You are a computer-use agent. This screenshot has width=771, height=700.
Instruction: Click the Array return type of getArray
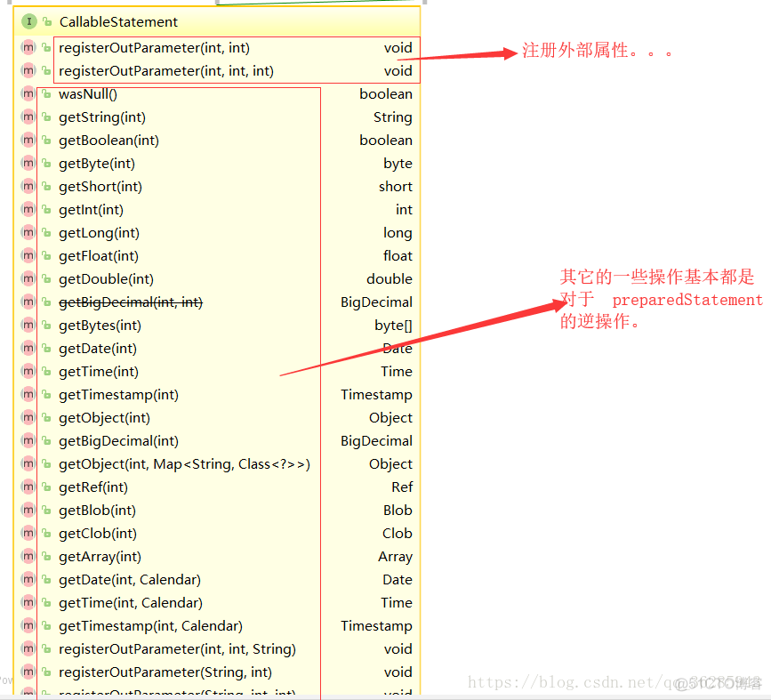(396, 557)
